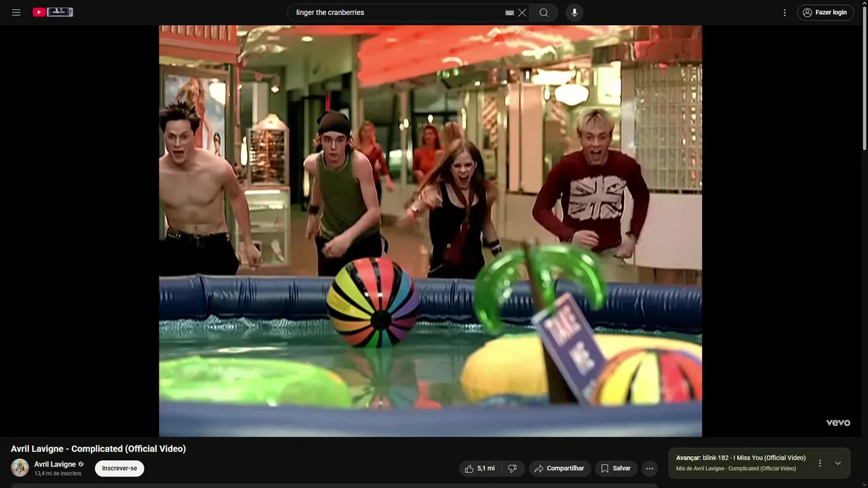868x488 pixels.
Task: Subscribe with Inscrever-se button
Action: 119,468
